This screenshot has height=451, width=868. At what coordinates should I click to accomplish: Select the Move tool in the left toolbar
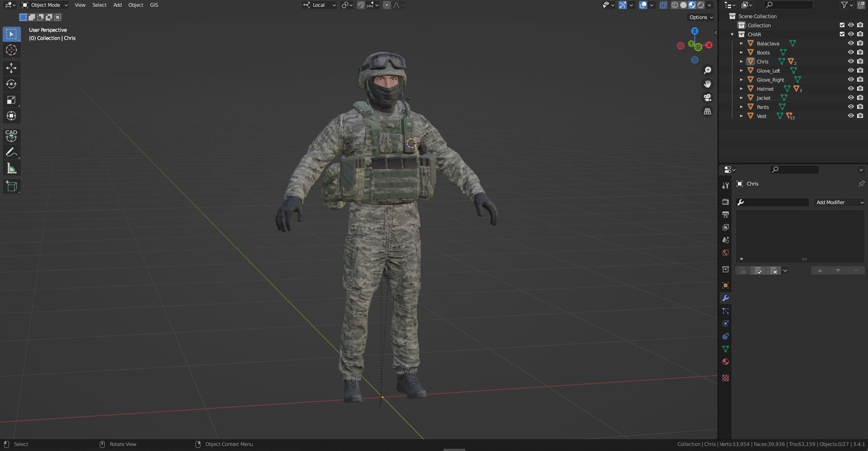11,68
